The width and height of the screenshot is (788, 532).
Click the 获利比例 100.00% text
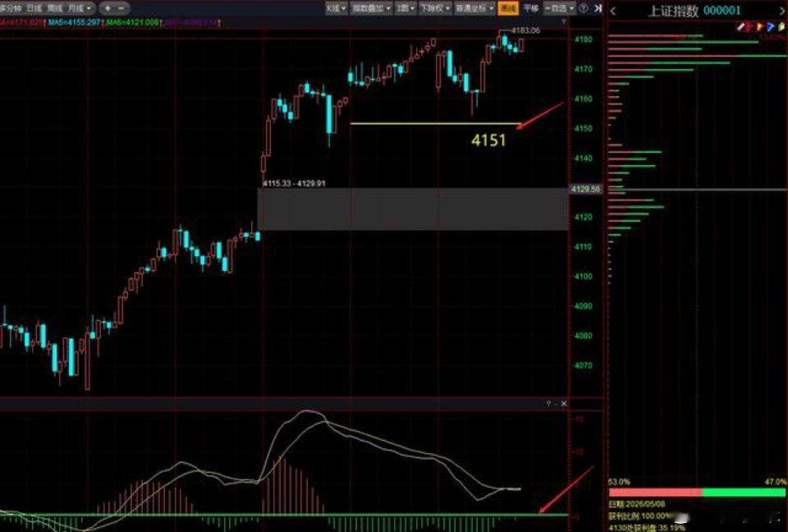coord(641,516)
